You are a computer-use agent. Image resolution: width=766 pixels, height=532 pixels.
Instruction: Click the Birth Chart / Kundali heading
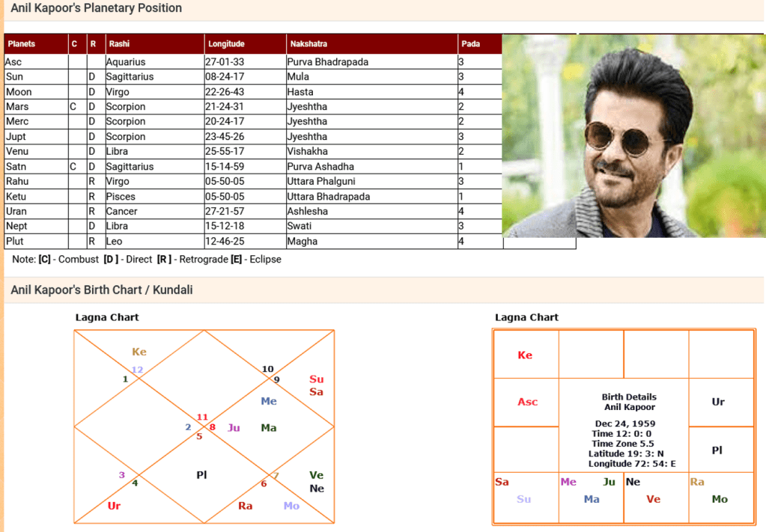click(x=101, y=290)
